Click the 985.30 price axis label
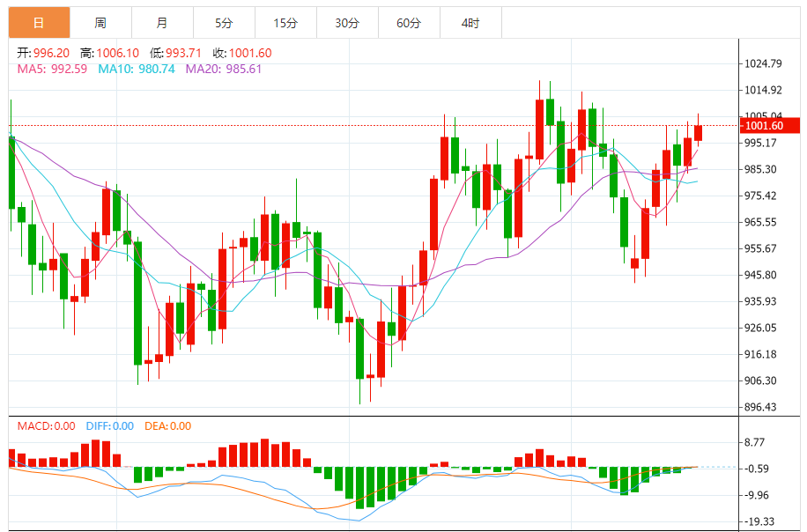The height and width of the screenshot is (532, 807). tap(760, 169)
